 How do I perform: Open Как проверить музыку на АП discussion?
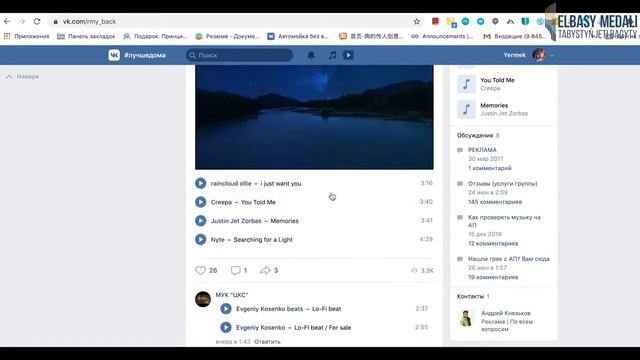[504, 221]
